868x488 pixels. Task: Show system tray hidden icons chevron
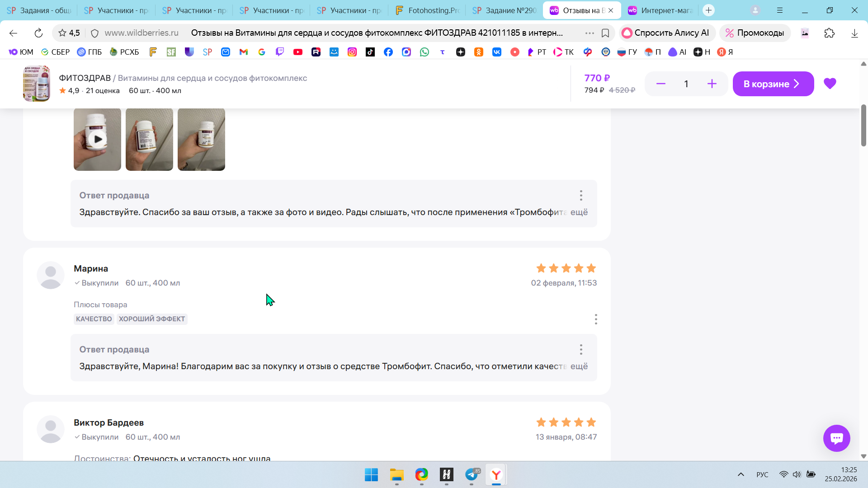point(741,474)
